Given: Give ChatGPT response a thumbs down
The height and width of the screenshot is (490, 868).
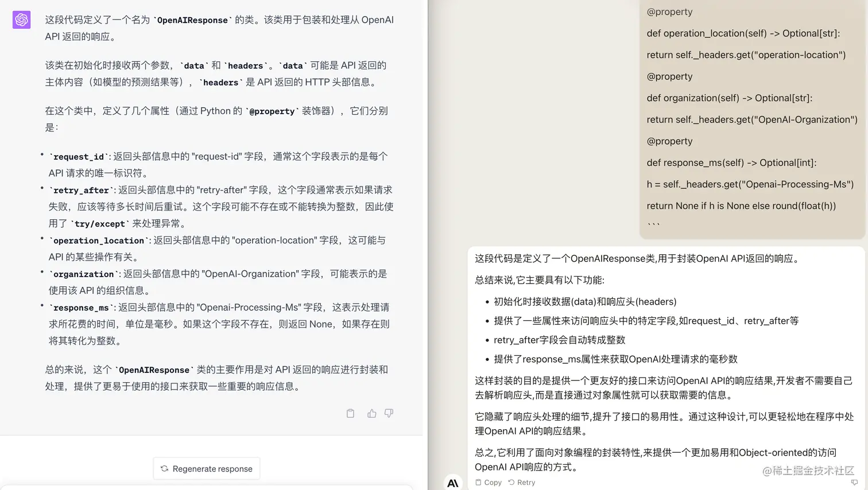Looking at the screenshot, I should pos(389,413).
